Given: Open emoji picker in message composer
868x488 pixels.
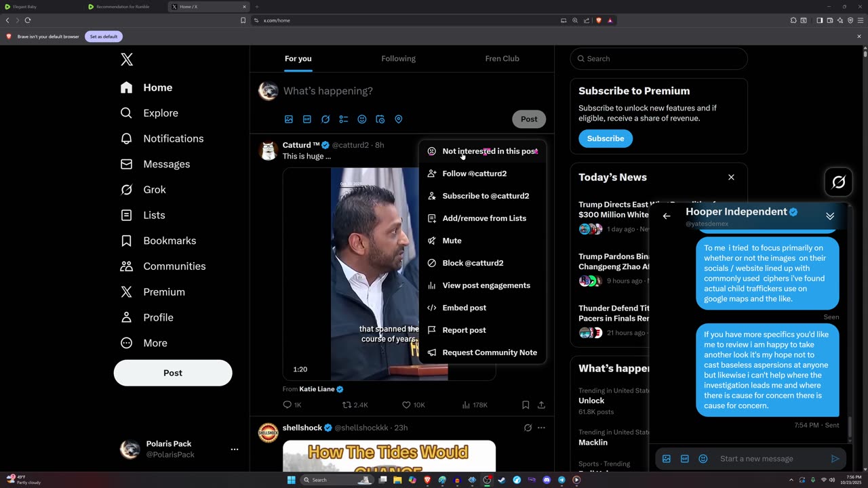Looking at the screenshot, I should point(703,459).
